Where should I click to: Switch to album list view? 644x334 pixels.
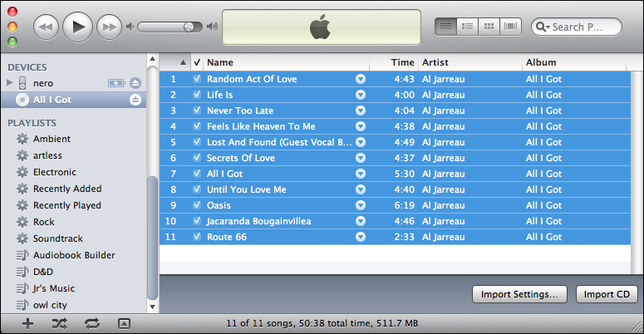pos(467,27)
